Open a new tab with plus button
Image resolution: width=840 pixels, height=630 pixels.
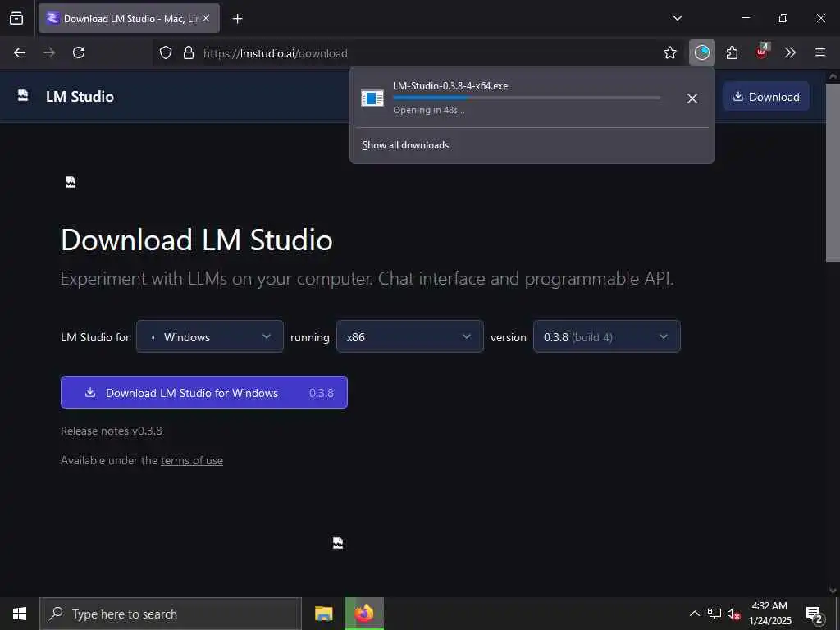point(237,19)
